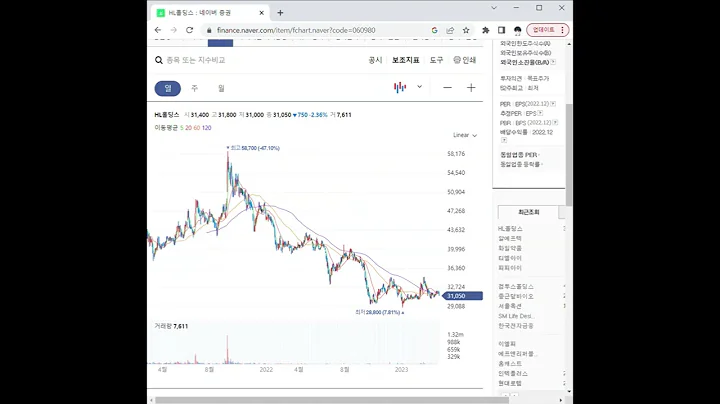Expand the PBR BPS (2022.12) info arrow

pyautogui.click(x=555, y=123)
